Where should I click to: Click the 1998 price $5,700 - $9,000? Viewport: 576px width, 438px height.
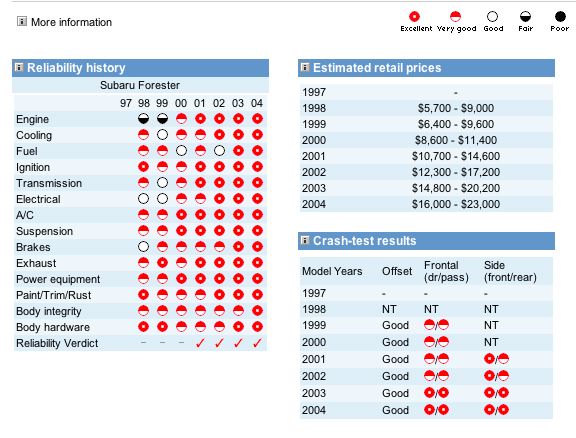(x=456, y=108)
